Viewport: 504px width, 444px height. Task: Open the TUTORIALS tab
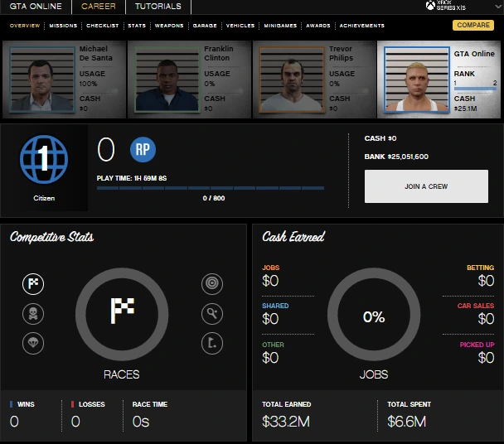coord(158,7)
